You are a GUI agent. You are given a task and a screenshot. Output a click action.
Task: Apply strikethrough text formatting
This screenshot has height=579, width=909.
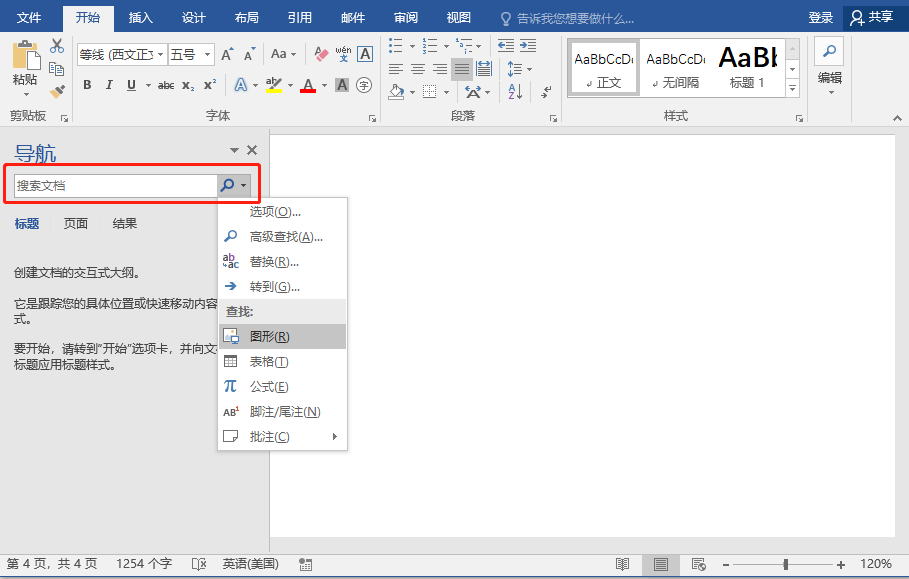click(166, 85)
